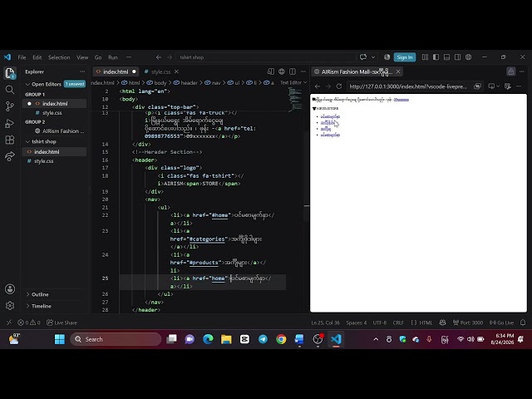Click the remote window icon in status bar

9,323
